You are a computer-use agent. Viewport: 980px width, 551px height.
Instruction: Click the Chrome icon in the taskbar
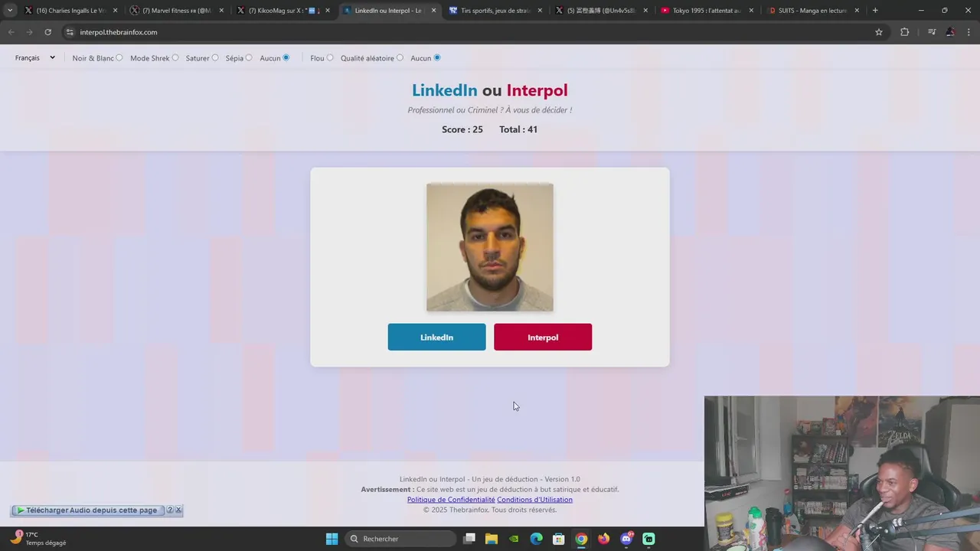[581, 539]
